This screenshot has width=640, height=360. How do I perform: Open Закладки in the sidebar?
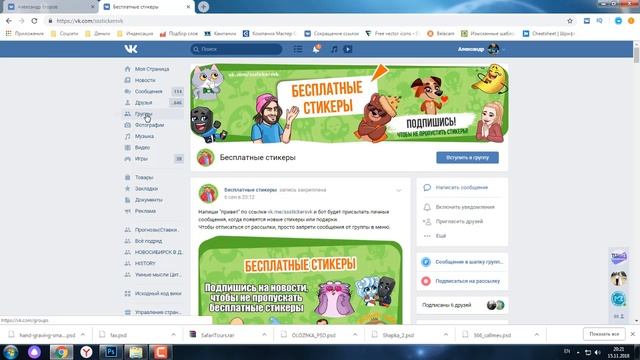[x=146, y=189]
